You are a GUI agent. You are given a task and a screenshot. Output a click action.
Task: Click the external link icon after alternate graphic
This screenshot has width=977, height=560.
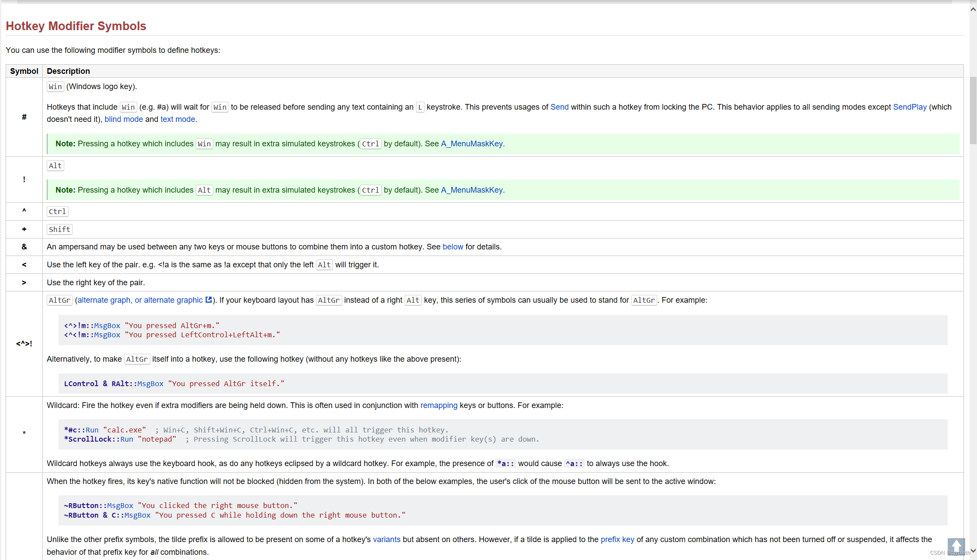209,300
